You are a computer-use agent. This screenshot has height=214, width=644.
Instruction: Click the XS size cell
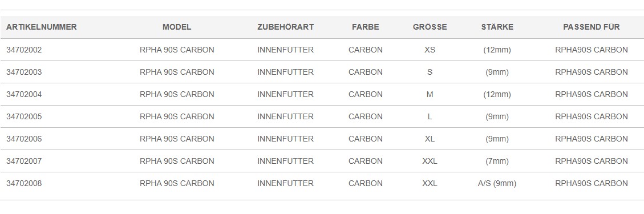[x=430, y=50]
